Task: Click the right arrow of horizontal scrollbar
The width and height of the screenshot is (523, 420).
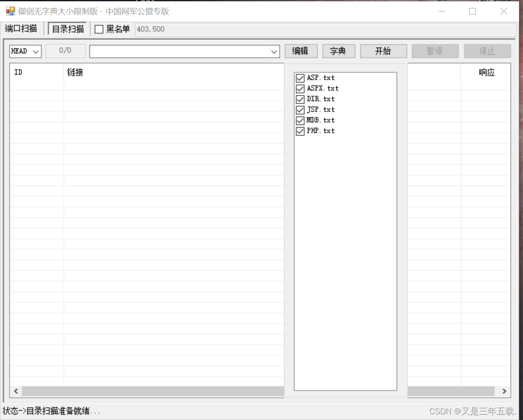Action: [x=504, y=391]
